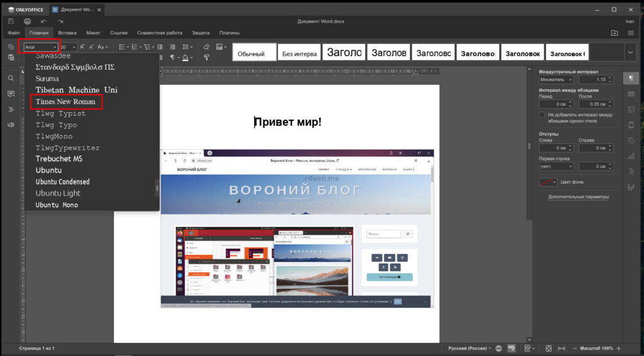Expand the styles gallery arrow
The image size is (644, 356).
[x=630, y=53]
